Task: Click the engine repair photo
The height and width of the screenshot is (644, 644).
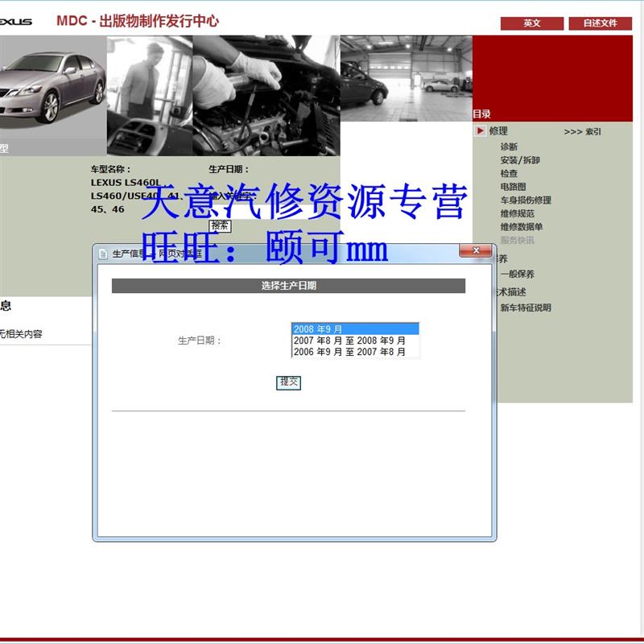Action: pyautogui.click(x=266, y=95)
